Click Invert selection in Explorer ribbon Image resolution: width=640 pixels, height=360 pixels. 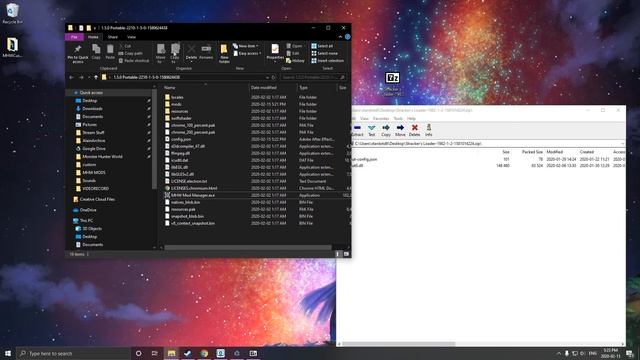click(327, 61)
